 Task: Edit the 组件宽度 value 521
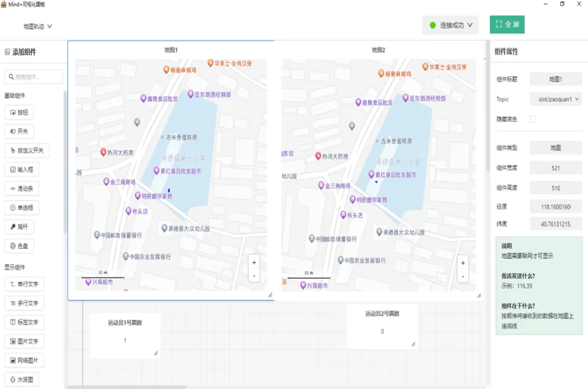point(556,169)
